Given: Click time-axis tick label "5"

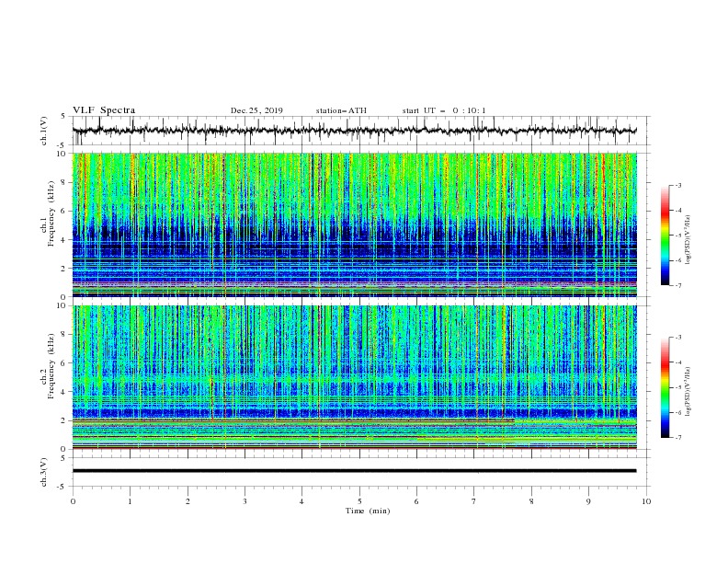Looking at the screenshot, I should (359, 501).
